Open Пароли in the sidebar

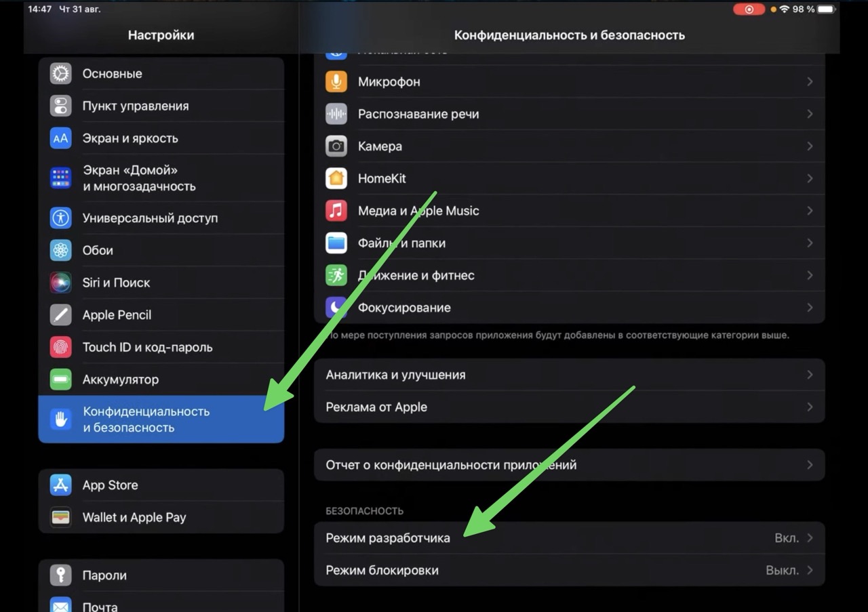104,575
